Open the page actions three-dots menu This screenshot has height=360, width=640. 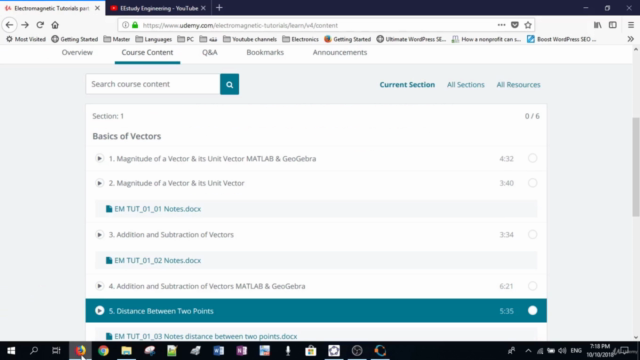click(501, 25)
